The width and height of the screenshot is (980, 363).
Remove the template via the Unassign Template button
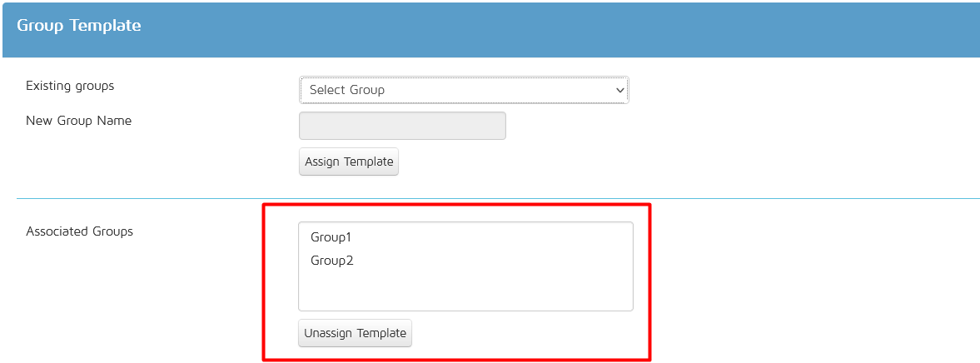[x=355, y=333]
